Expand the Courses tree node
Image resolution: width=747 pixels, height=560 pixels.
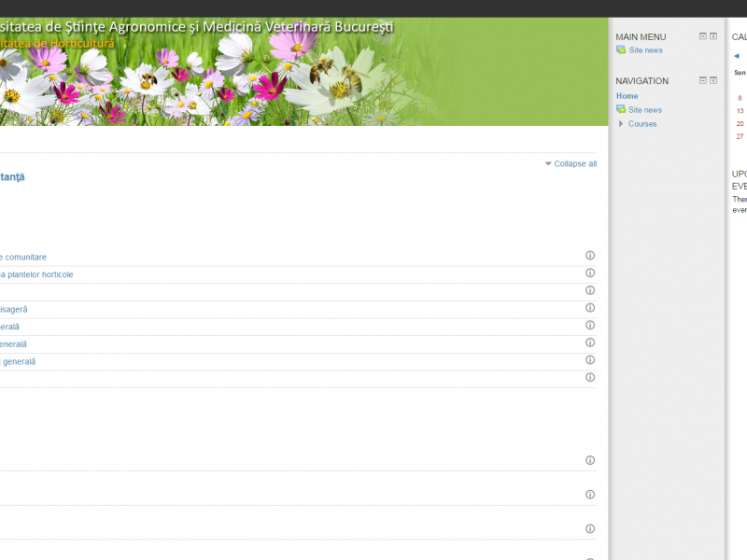pos(621,124)
